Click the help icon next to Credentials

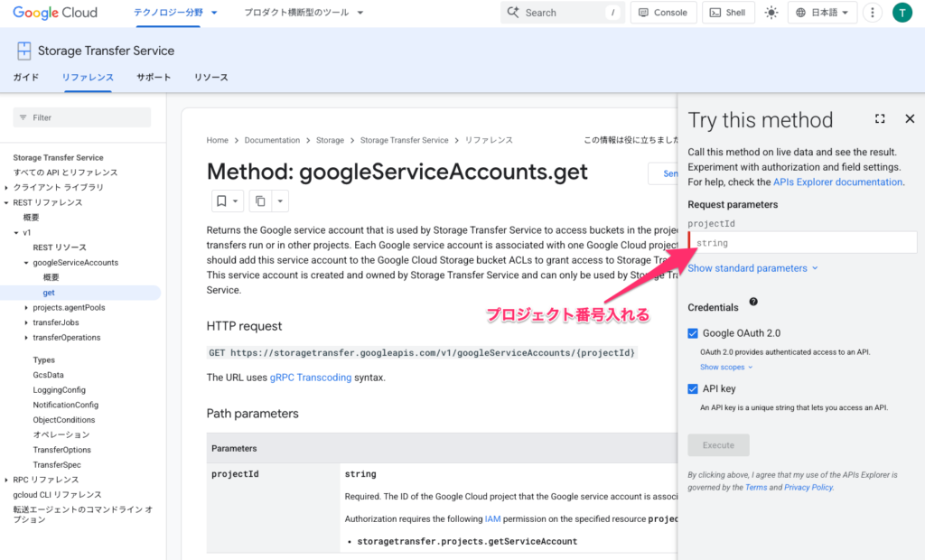pos(753,303)
